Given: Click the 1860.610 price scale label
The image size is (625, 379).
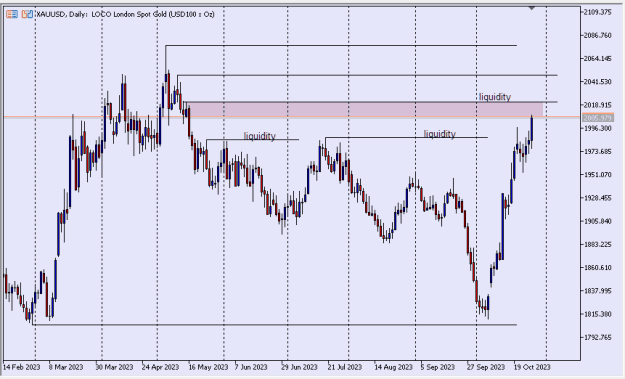Looking at the screenshot, I should (x=597, y=267).
